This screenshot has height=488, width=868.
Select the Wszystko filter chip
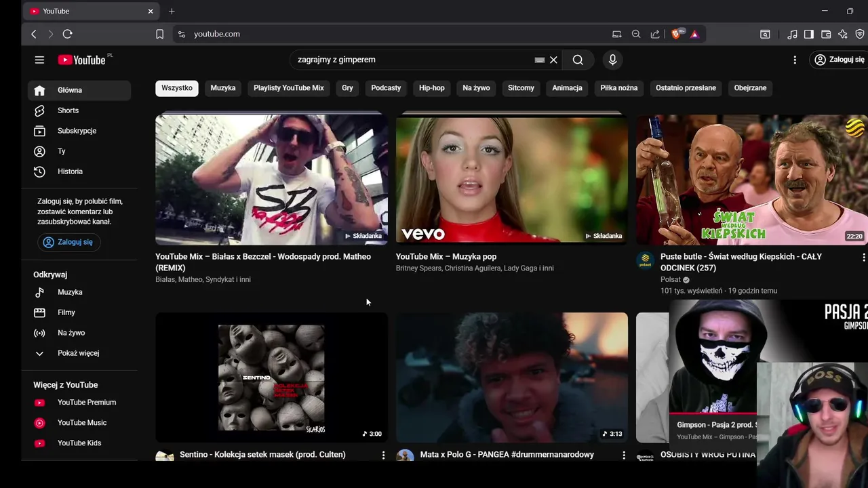click(x=177, y=88)
